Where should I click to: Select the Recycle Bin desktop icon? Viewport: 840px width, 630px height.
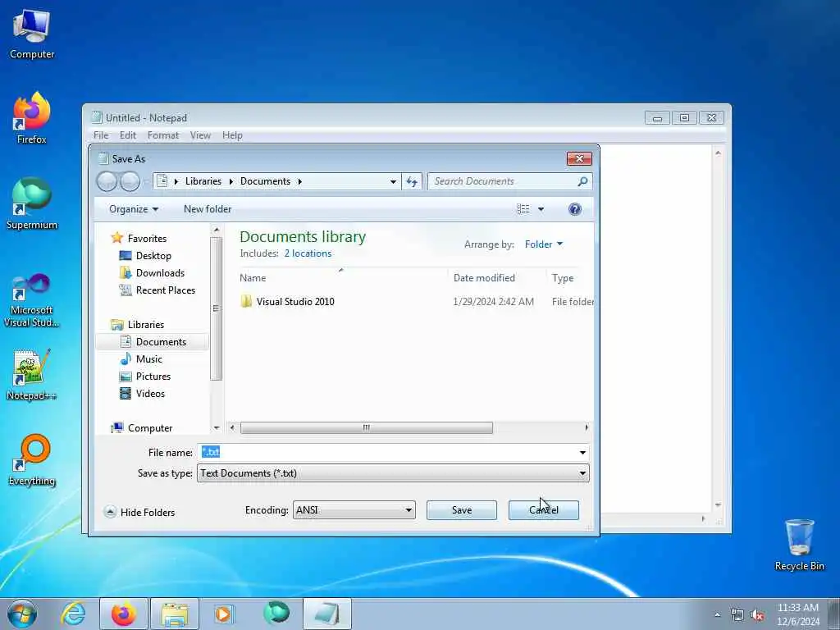point(799,545)
